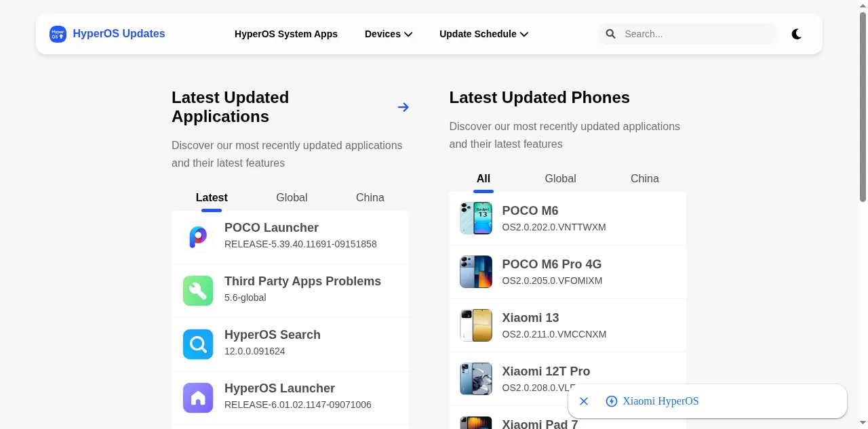The width and height of the screenshot is (868, 429).
Task: Toggle dark mode with the moon icon
Action: [797, 34]
